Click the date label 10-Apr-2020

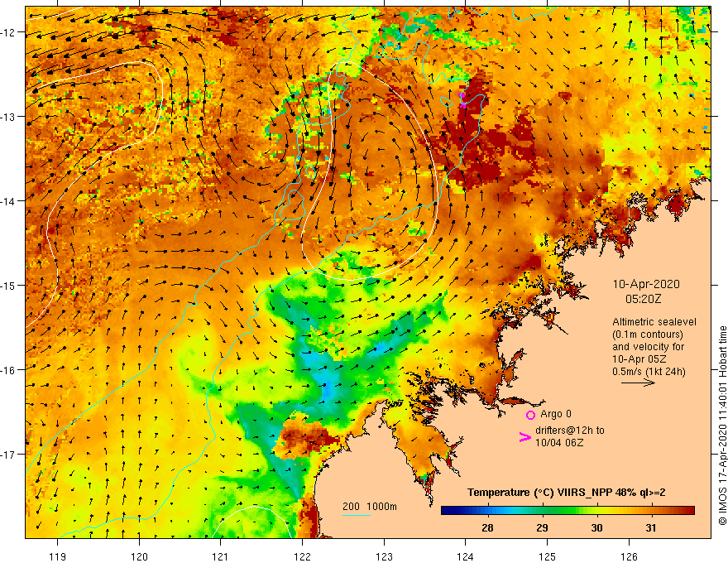coord(646,284)
